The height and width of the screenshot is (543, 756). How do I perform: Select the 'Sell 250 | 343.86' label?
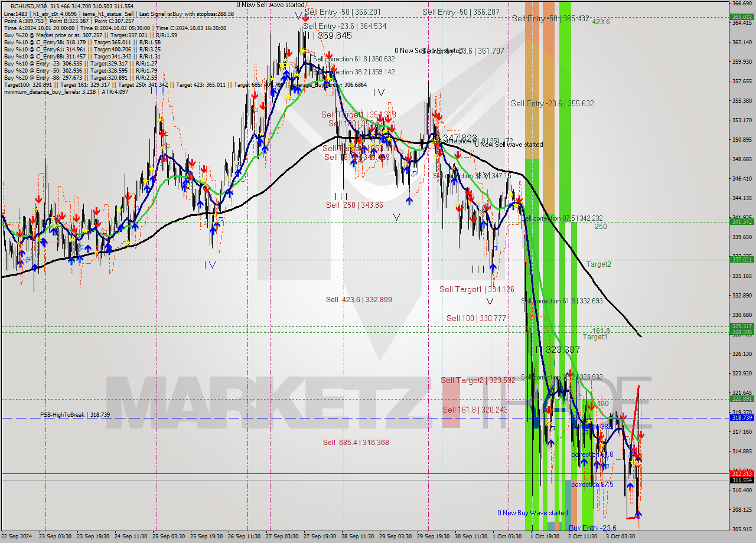point(354,205)
